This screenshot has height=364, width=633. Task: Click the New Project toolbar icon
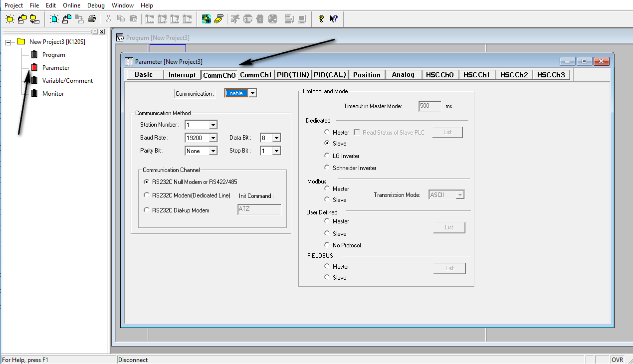pos(9,19)
